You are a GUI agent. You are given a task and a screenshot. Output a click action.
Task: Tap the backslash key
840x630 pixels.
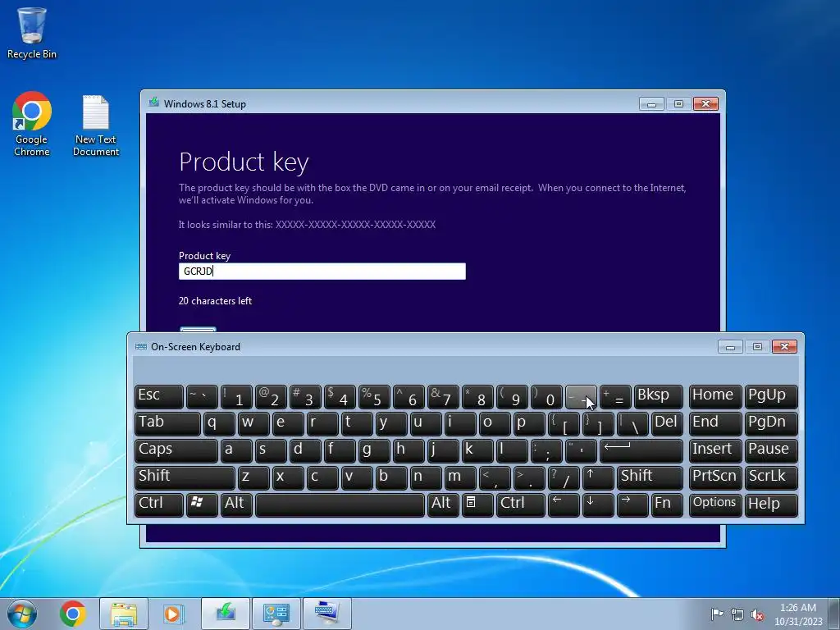tap(632, 423)
